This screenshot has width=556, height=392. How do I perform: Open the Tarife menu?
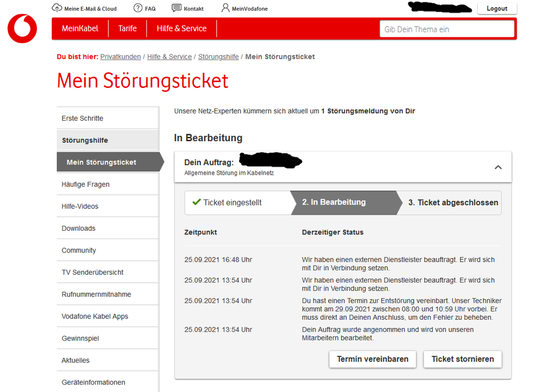click(127, 28)
